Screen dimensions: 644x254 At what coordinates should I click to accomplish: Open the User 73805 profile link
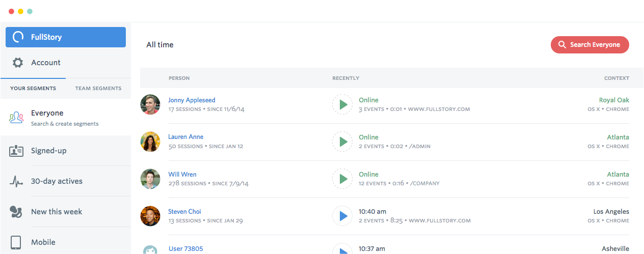[x=185, y=249]
